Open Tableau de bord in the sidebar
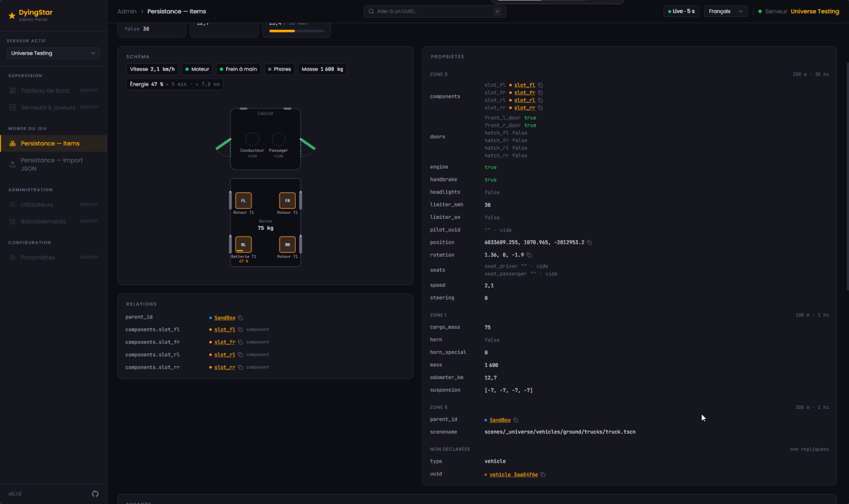This screenshot has height=504, width=849. (x=54, y=91)
